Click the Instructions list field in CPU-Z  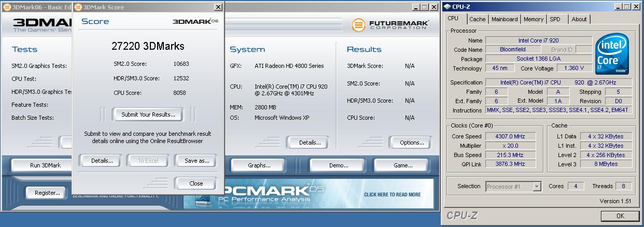(558, 110)
